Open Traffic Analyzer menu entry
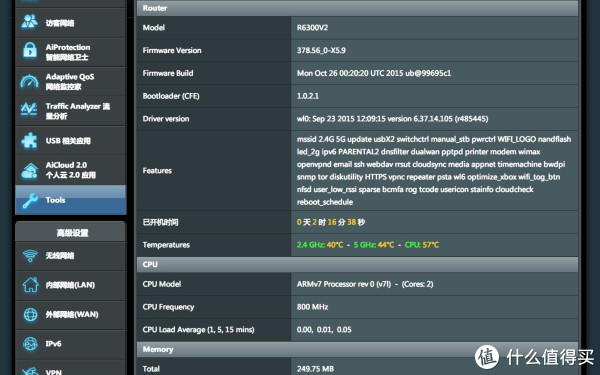600x375 pixels. pyautogui.click(x=71, y=111)
